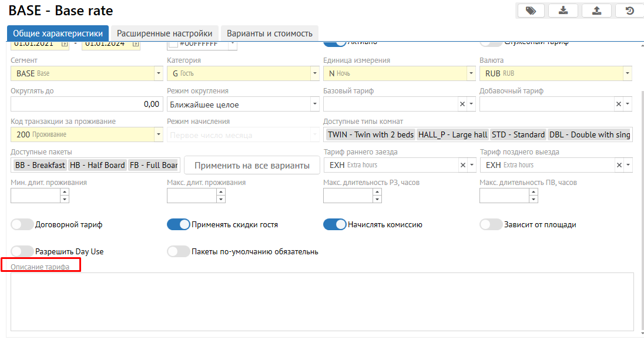644x340 pixels.
Task: Increase Мин. длит. проживания stepper value
Action: click(65, 192)
